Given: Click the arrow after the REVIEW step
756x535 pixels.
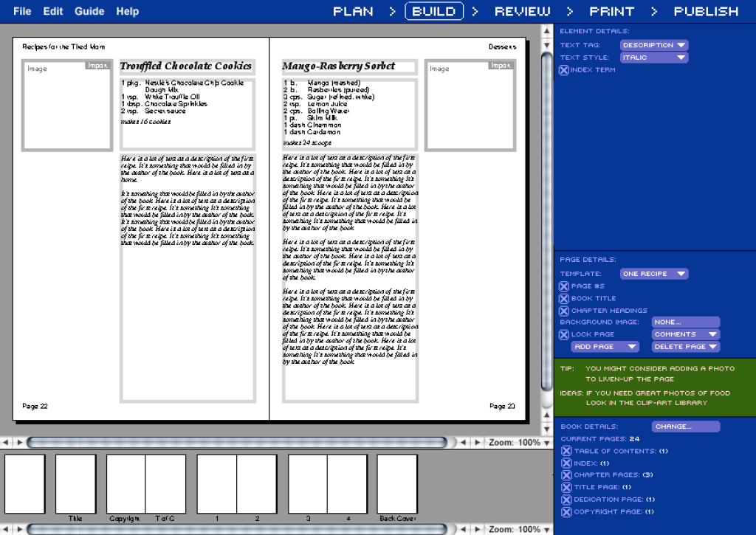Looking at the screenshot, I should pyautogui.click(x=570, y=11).
